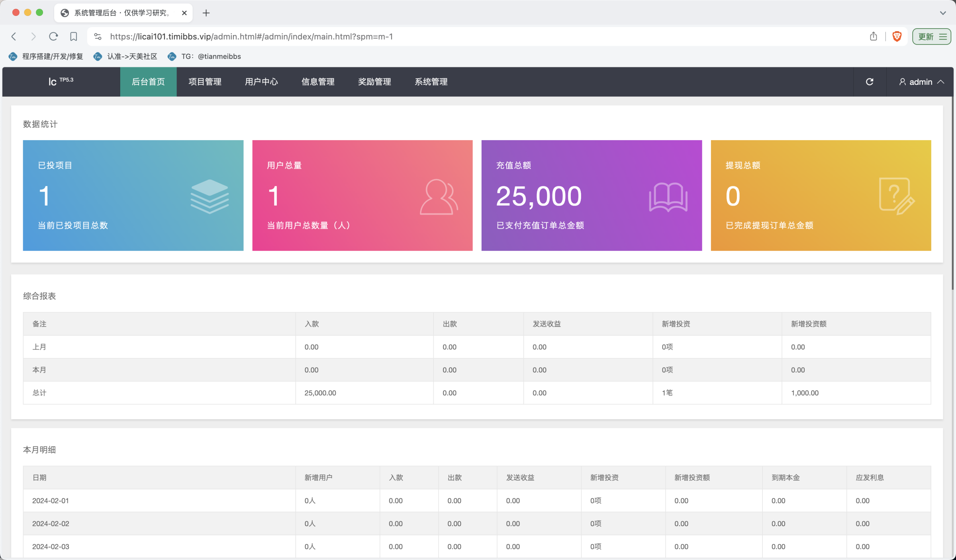
Task: Click the share page icon
Action: [874, 37]
